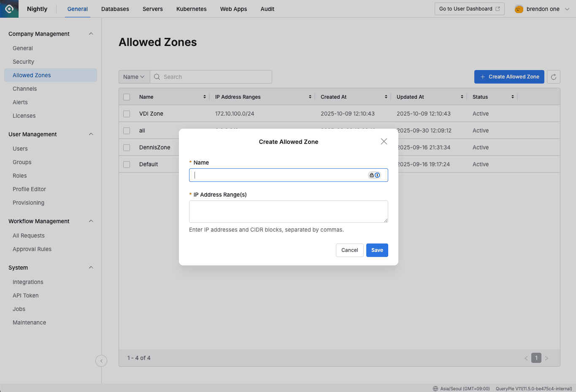Click the QueryPie logo in the top-left corner
The height and width of the screenshot is (392, 576).
click(x=9, y=9)
